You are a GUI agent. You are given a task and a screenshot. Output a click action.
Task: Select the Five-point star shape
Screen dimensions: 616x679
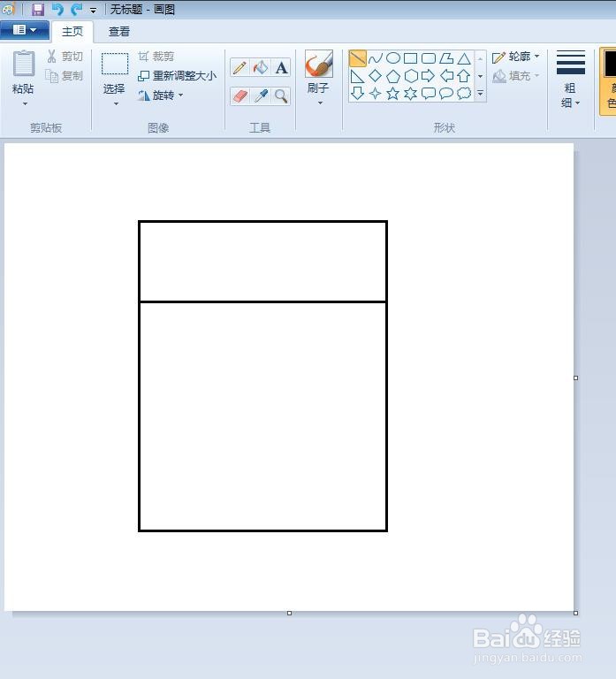click(393, 93)
